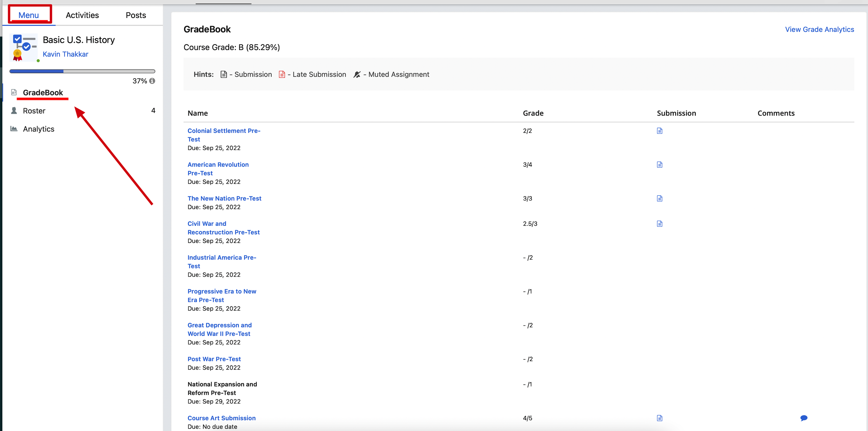The width and height of the screenshot is (868, 431).
Task: Open Course Art Submission assignment
Action: tap(221, 418)
